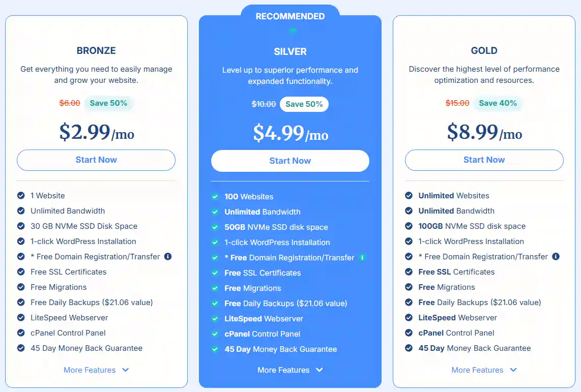Select the cPanel Control Panel check on Silver
The image size is (581, 392).
[x=215, y=334]
